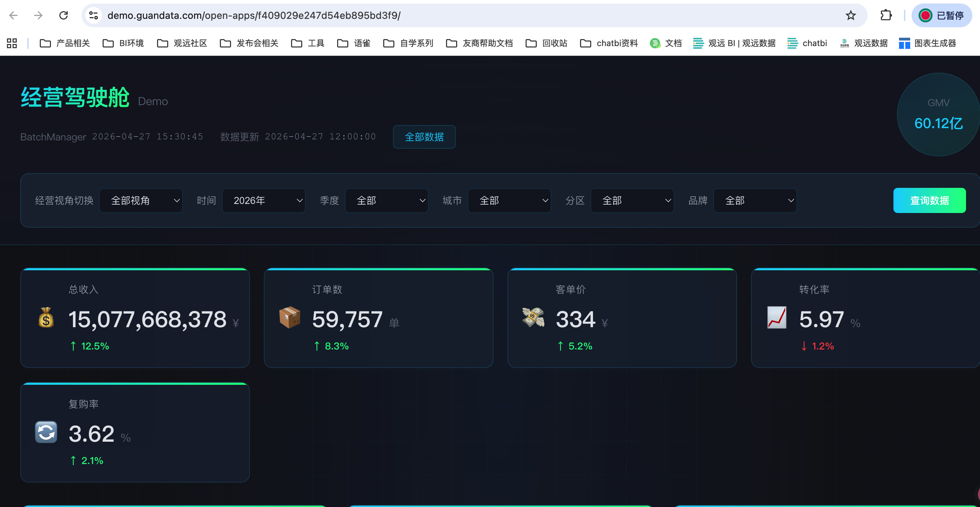Open the apps grid icon in bookmarks bar
Screen dimensions: 980x507
click(12, 43)
